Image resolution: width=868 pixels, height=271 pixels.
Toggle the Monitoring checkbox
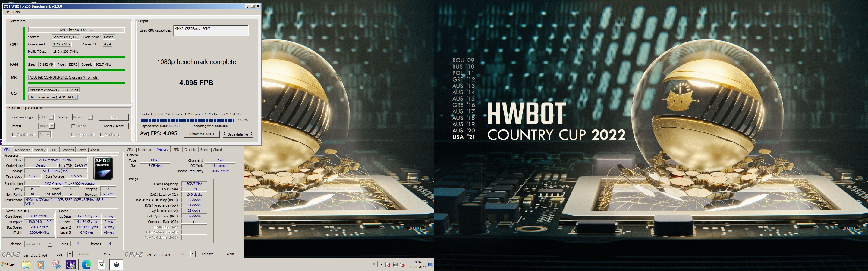pos(102,135)
